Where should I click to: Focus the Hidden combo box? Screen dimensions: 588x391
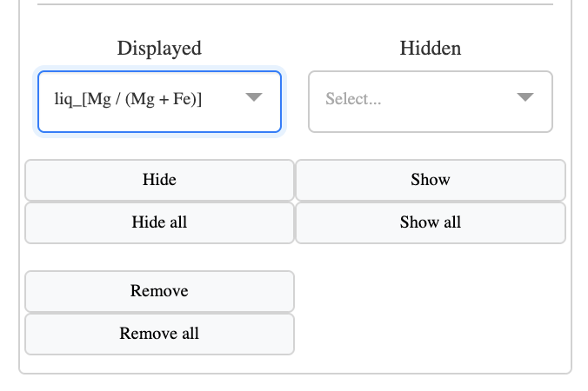[x=431, y=102]
